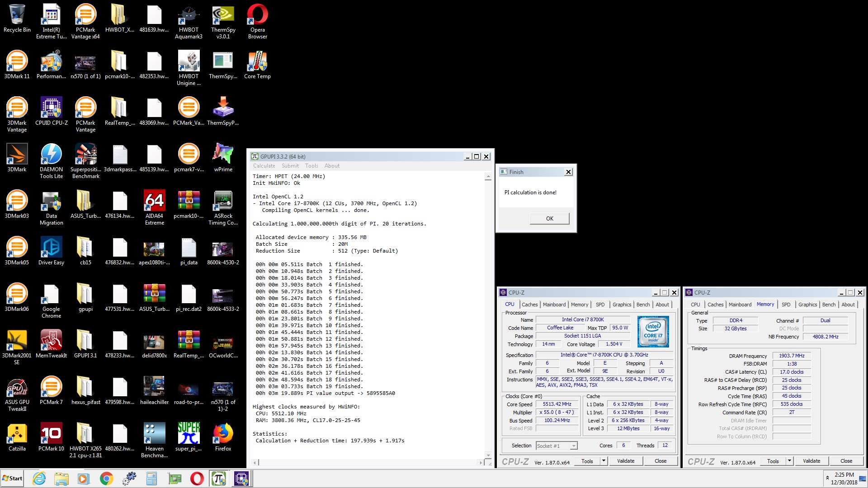868x488 pixels.
Task: Launch Intel Extreme Tuning Utility shortcut
Action: [52, 21]
